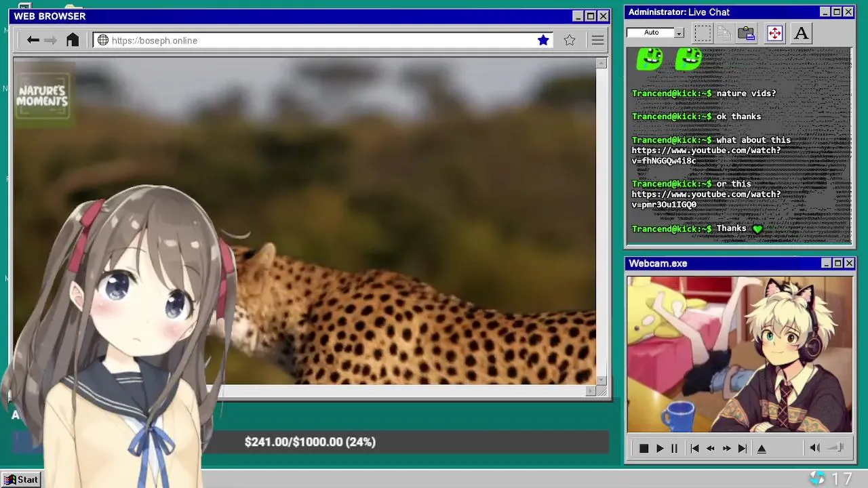Skip to next track in Webcam.exe

(x=742, y=448)
